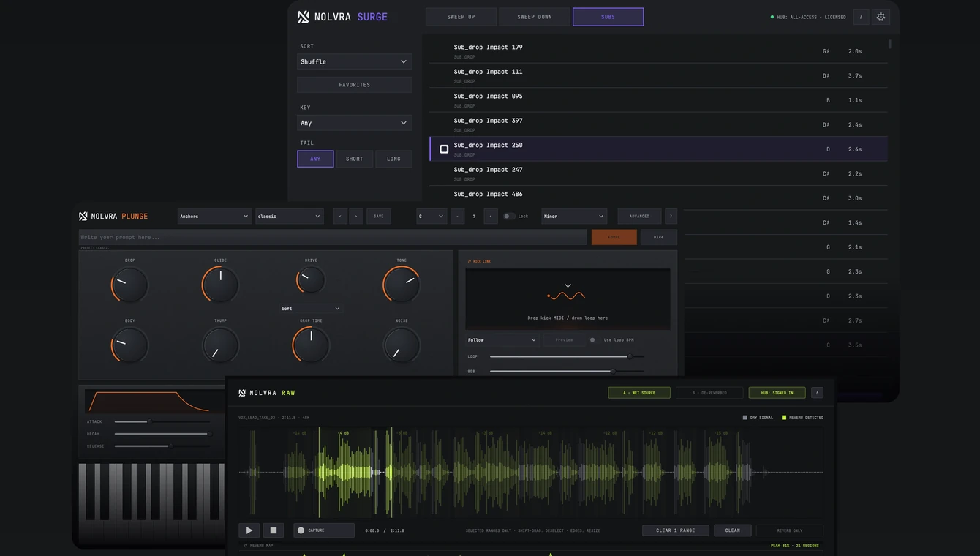This screenshot has height=556, width=980.
Task: Click the Save button in Plunge
Action: [x=379, y=216]
